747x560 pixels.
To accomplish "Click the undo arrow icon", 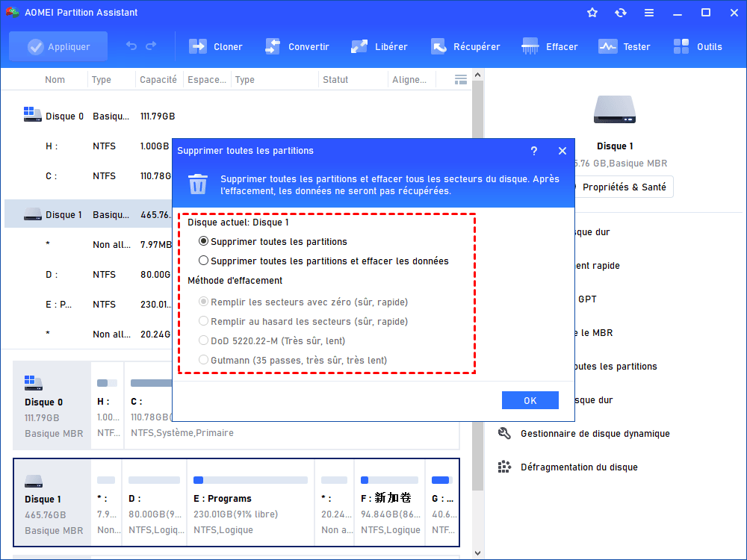I will click(131, 46).
